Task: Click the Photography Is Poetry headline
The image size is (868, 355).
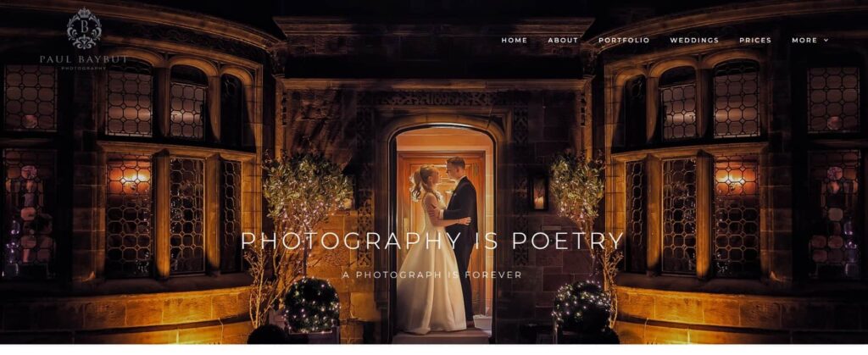Action: pyautogui.click(x=432, y=241)
